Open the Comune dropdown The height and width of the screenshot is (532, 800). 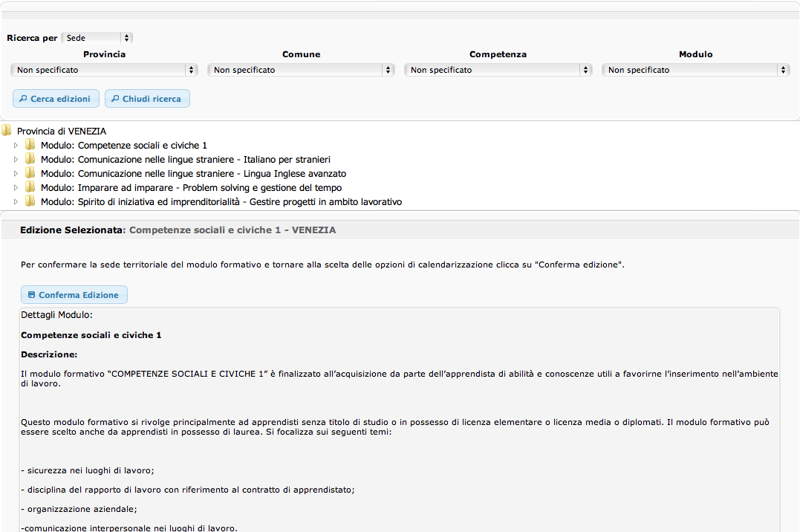pos(301,70)
